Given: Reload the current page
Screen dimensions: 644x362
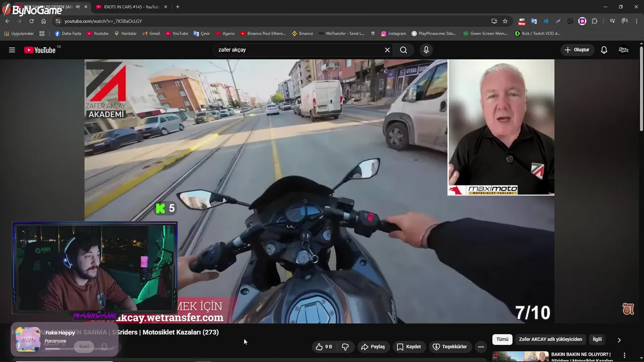Looking at the screenshot, I should [31, 21].
